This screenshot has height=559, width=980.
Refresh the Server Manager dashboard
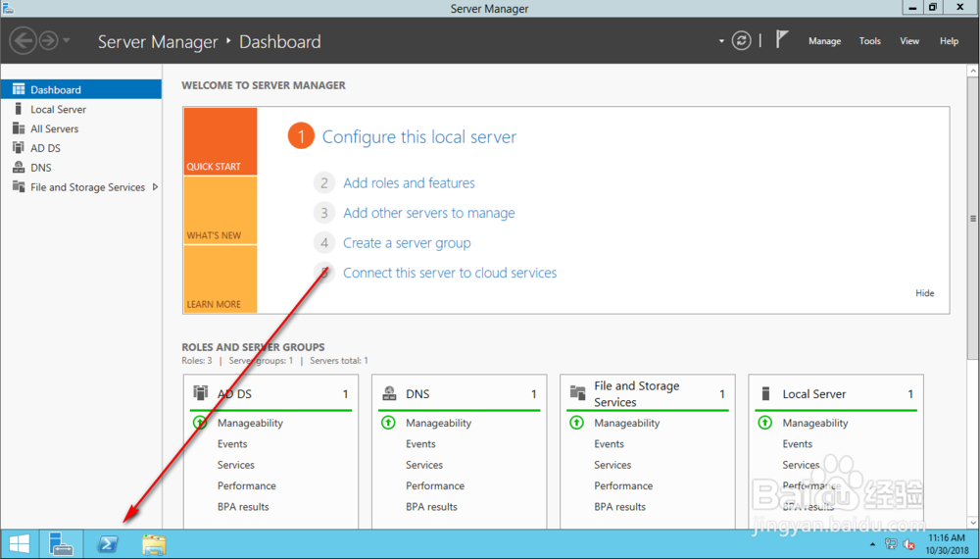[741, 41]
